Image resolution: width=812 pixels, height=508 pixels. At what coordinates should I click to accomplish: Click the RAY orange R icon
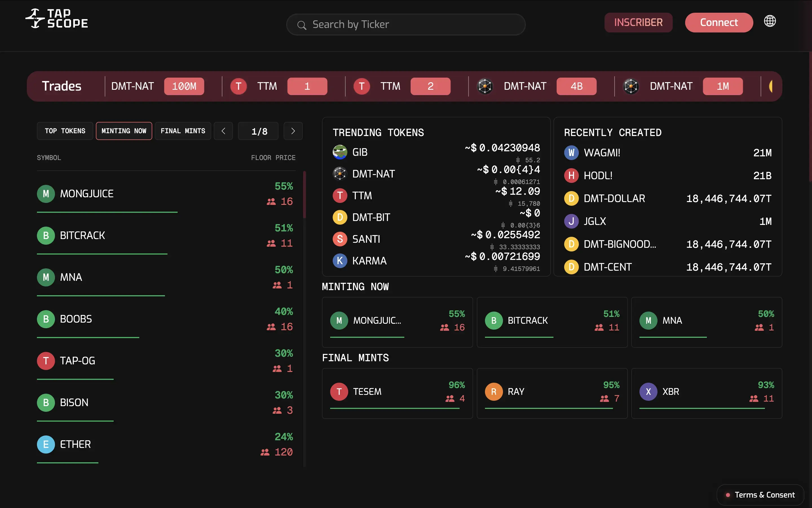(494, 391)
